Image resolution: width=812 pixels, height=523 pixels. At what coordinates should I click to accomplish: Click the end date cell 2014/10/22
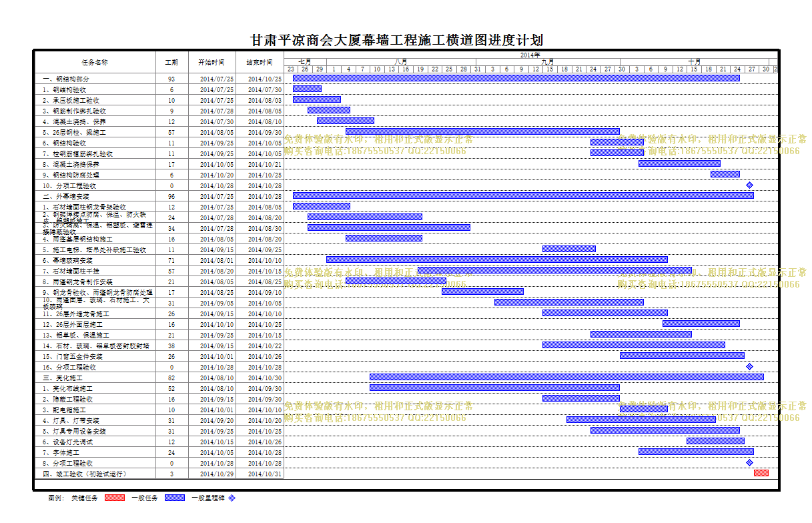point(260,346)
